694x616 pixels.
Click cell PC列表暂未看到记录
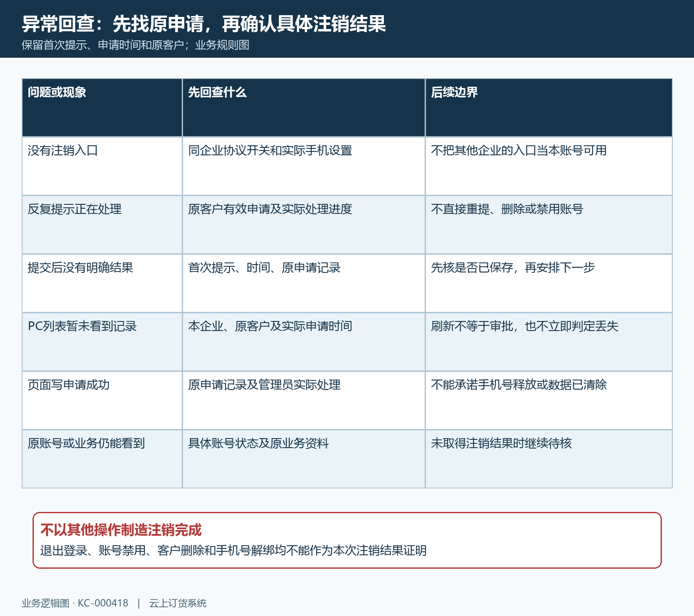[x=102, y=342]
